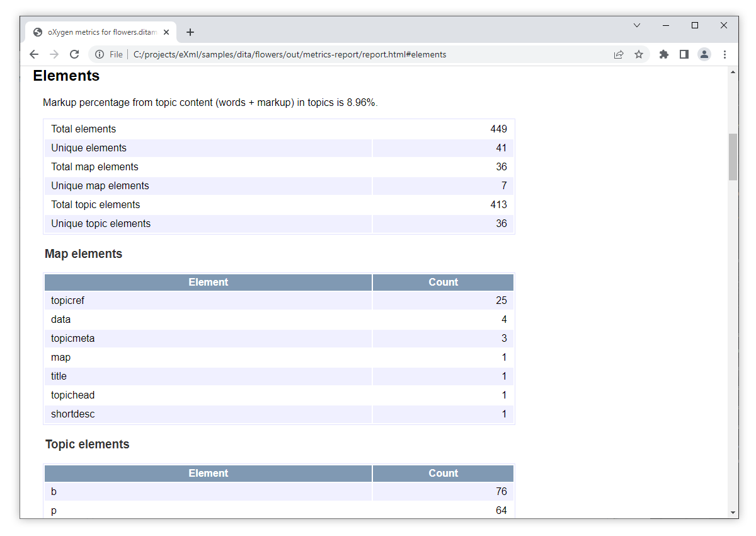Click Element column header in Map elements table
The width and height of the screenshot is (756, 536).
click(x=209, y=283)
